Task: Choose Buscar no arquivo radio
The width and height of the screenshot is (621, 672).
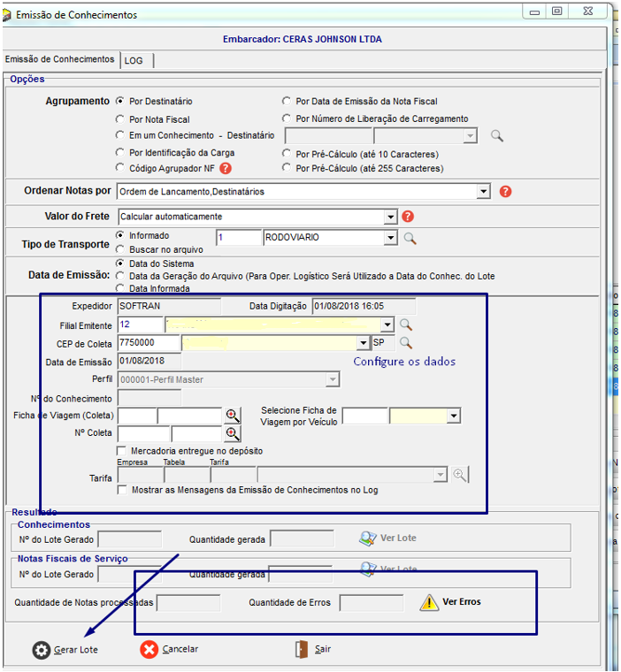Action: click(120, 249)
